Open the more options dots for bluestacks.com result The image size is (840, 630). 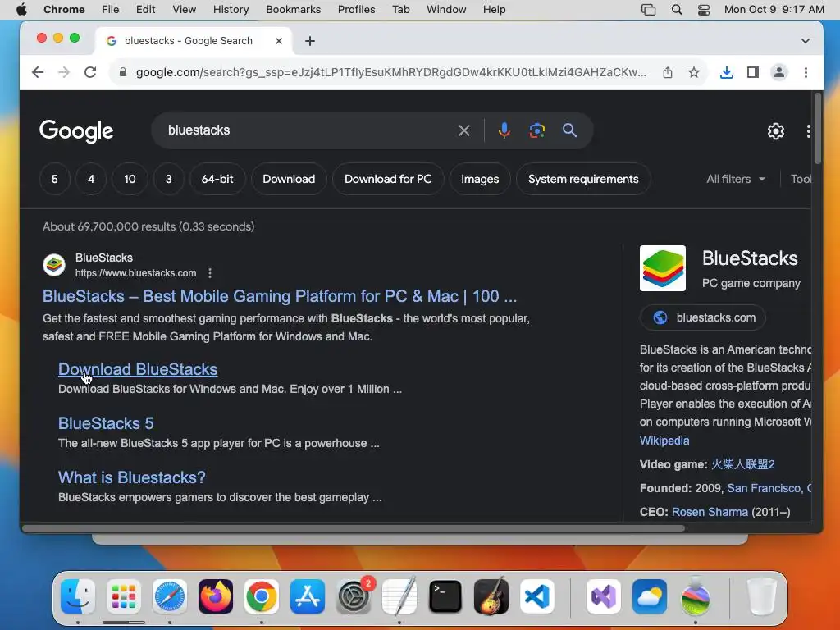tap(210, 273)
